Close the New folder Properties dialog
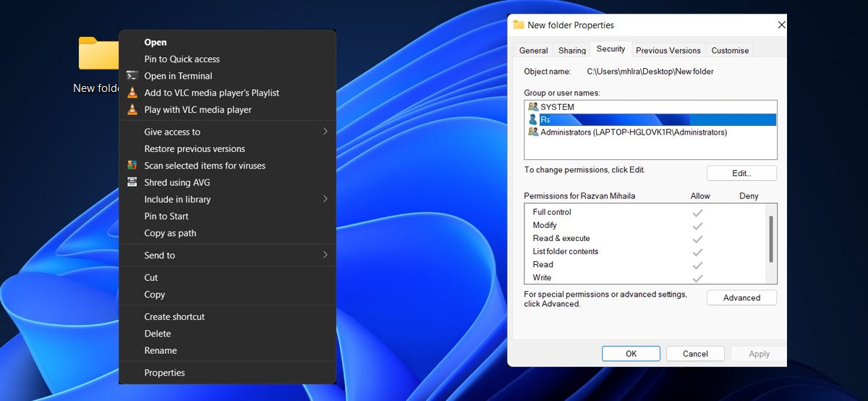Viewport: 868px width, 401px height. [780, 25]
